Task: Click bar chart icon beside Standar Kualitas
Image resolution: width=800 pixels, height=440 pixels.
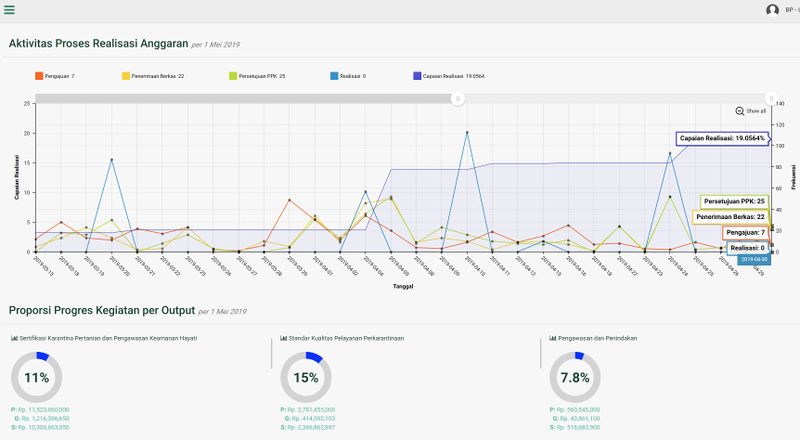Action: click(x=284, y=338)
